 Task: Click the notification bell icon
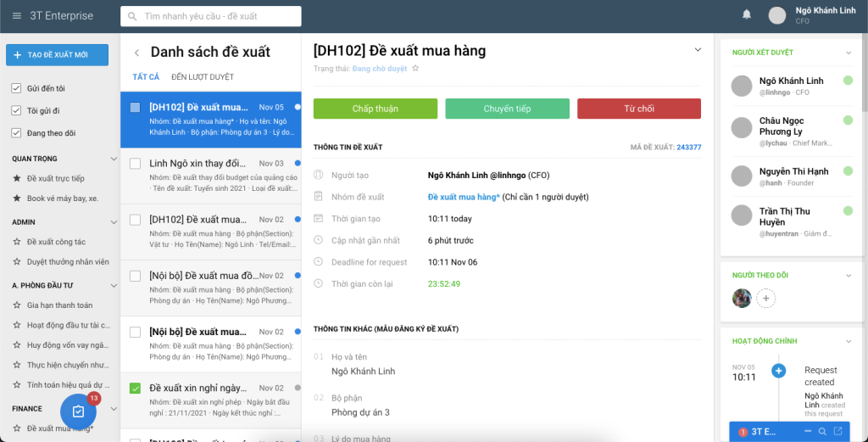pos(747,15)
